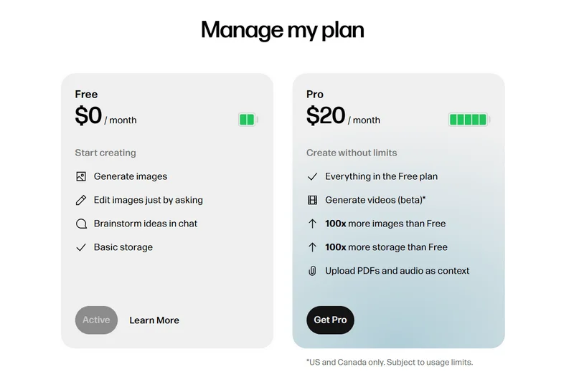Click the chat bubble Brainstorm ideas icon
Image resolution: width=574 pixels, height=392 pixels.
[81, 224]
